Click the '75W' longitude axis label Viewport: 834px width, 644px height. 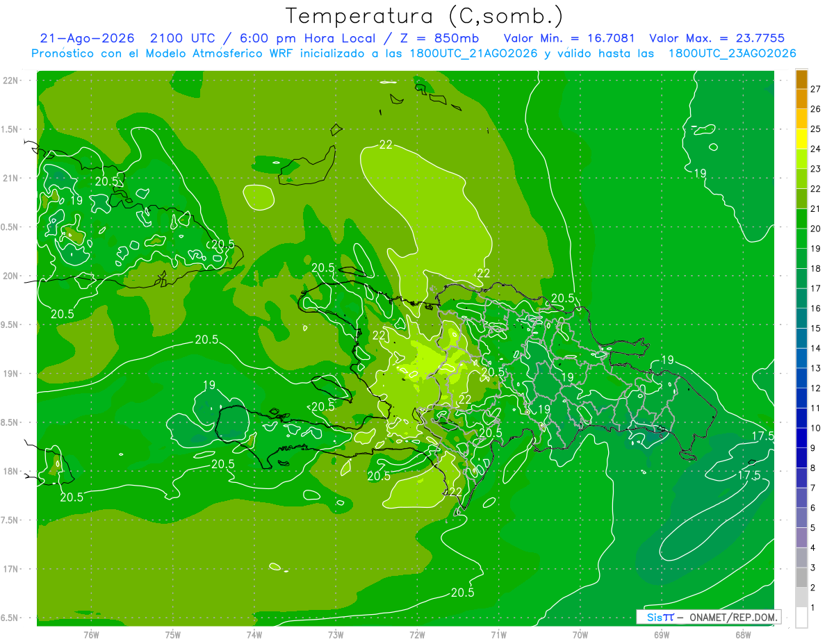[x=173, y=635]
